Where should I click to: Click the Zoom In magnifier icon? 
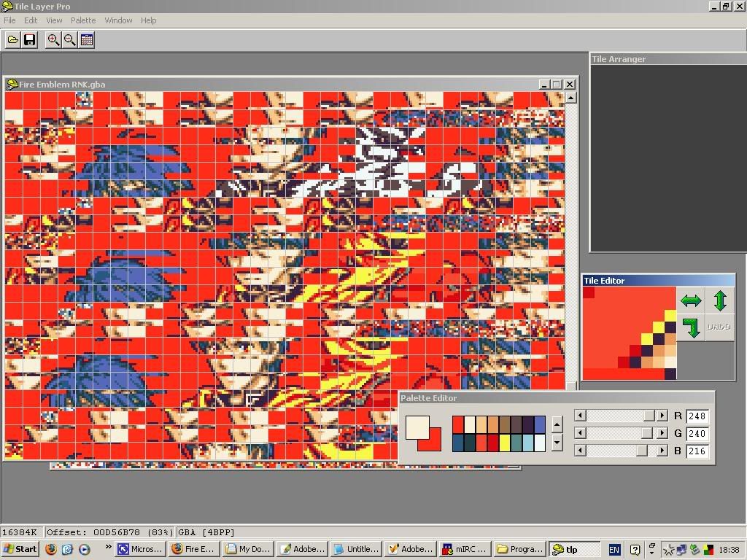pyautogui.click(x=53, y=40)
